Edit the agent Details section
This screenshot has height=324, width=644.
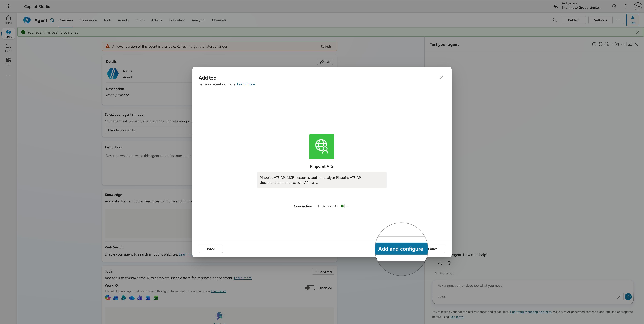[x=325, y=62]
